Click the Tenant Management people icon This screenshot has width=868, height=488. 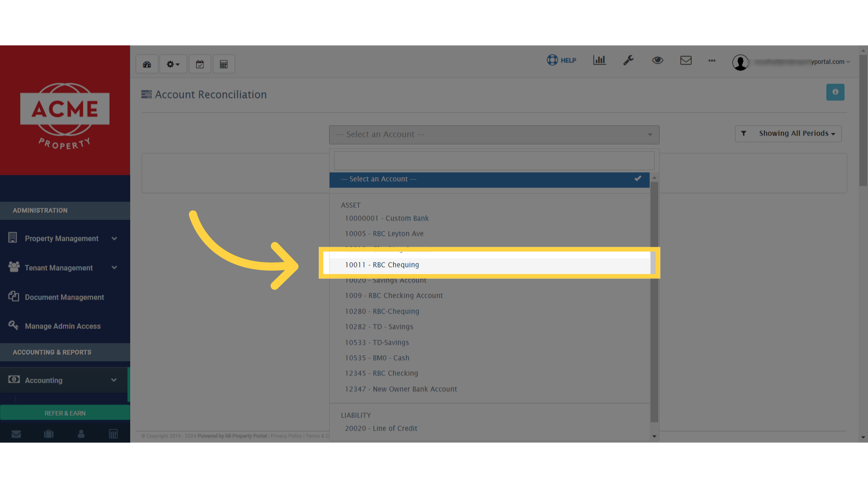pos(14,267)
